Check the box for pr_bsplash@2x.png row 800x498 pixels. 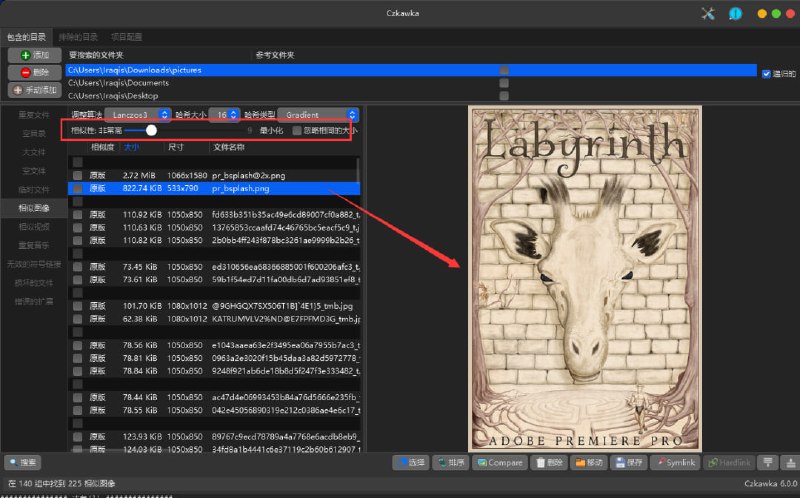[x=77, y=175]
